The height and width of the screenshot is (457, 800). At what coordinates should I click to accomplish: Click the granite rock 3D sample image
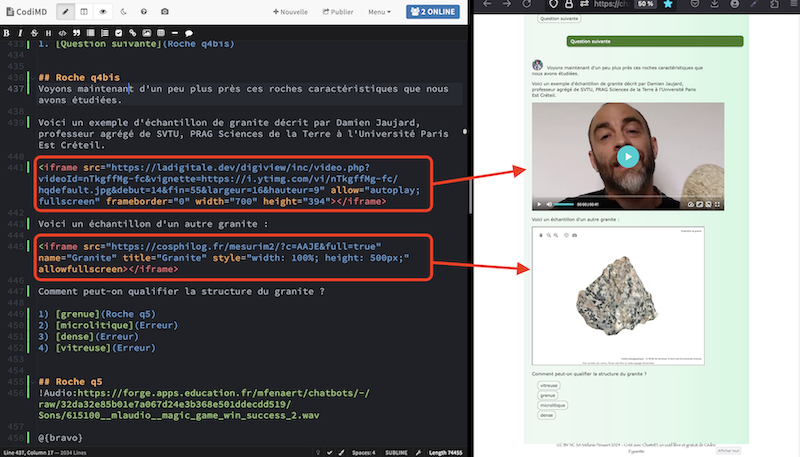(x=617, y=296)
